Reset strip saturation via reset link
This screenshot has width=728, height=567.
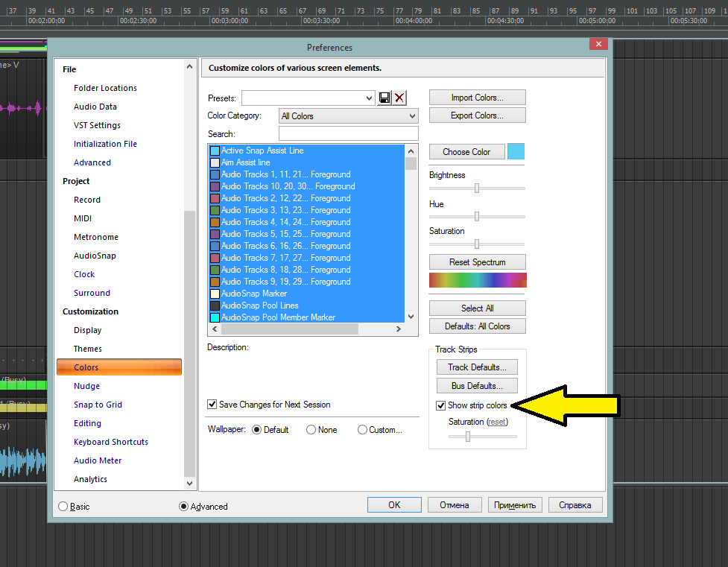[x=497, y=422]
